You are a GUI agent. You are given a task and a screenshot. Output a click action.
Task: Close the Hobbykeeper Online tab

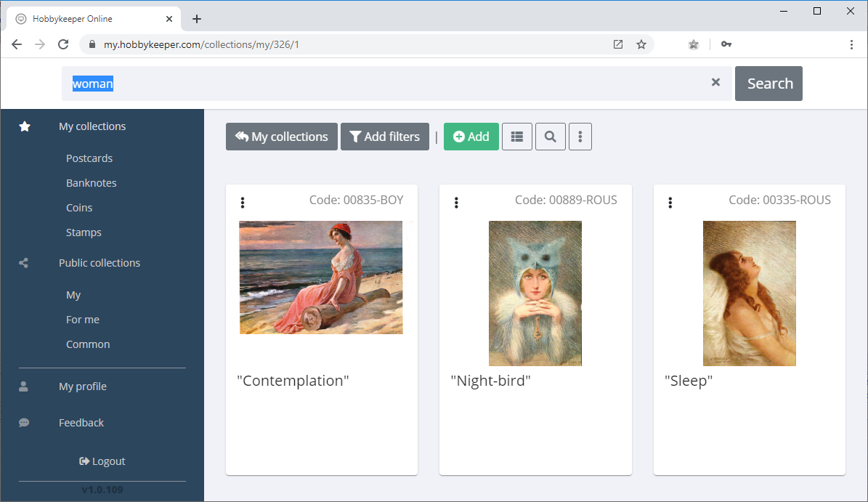(169, 19)
